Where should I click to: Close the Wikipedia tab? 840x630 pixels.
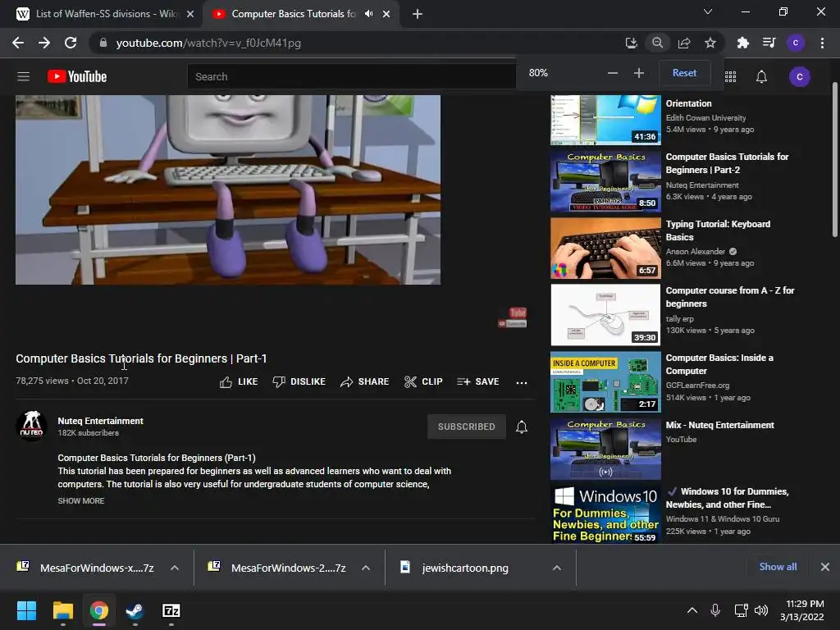coord(190,14)
